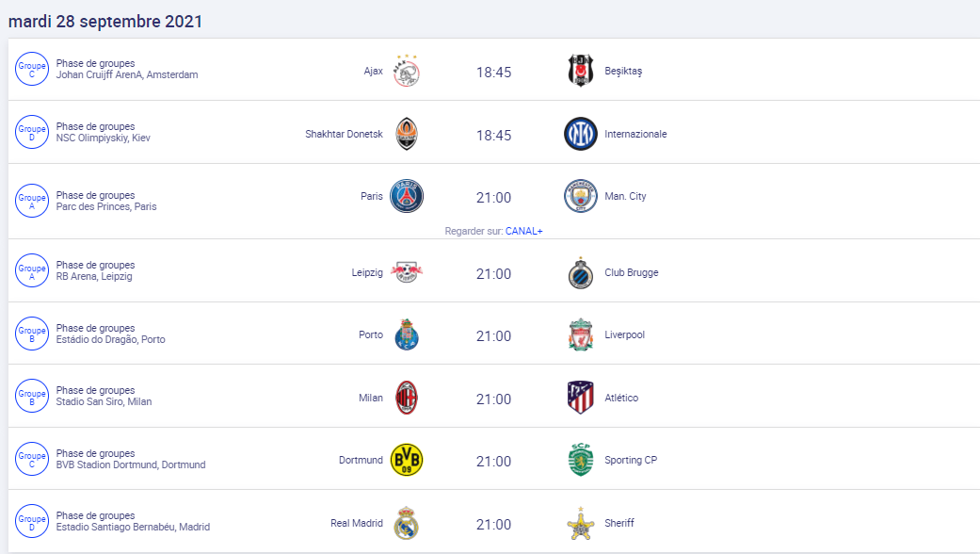
Task: Click the Milan club crest
Action: pyautogui.click(x=407, y=398)
